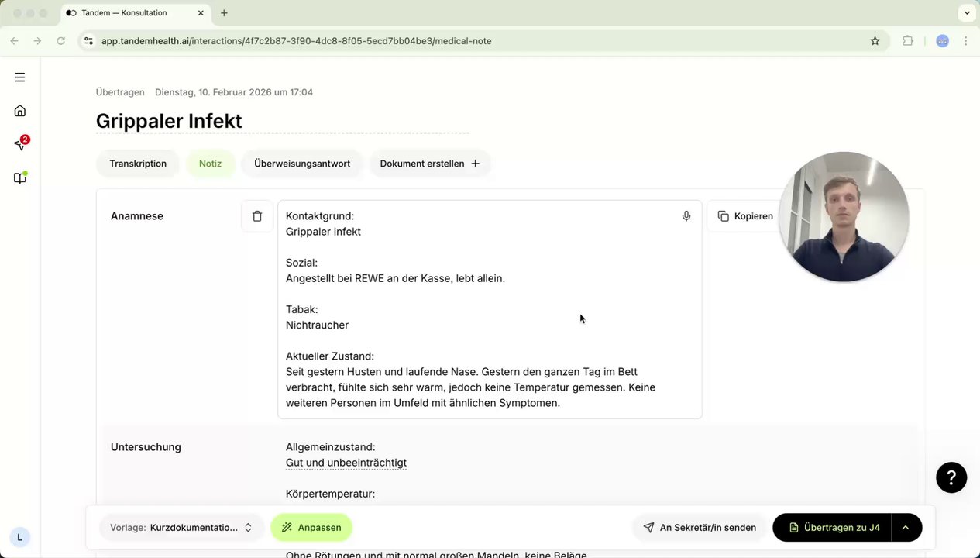The width and height of the screenshot is (980, 558).
Task: Click the round help question mark button
Action: (x=951, y=477)
